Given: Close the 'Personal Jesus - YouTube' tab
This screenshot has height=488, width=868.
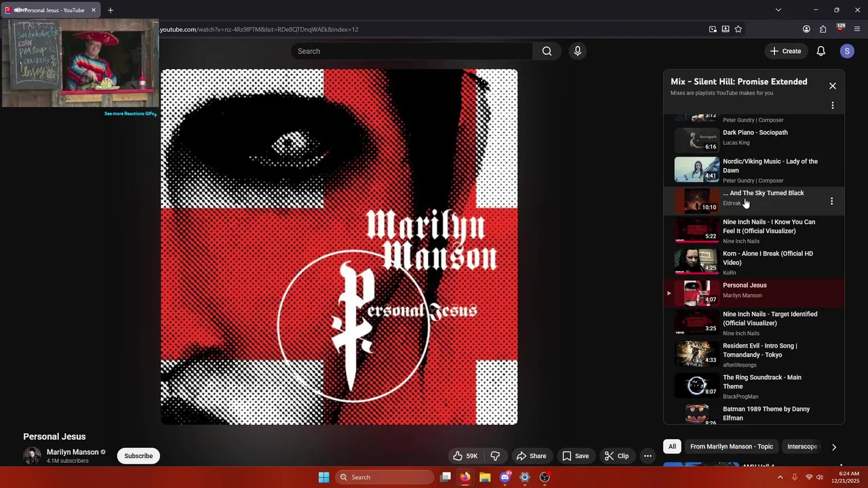Looking at the screenshot, I should point(94,10).
